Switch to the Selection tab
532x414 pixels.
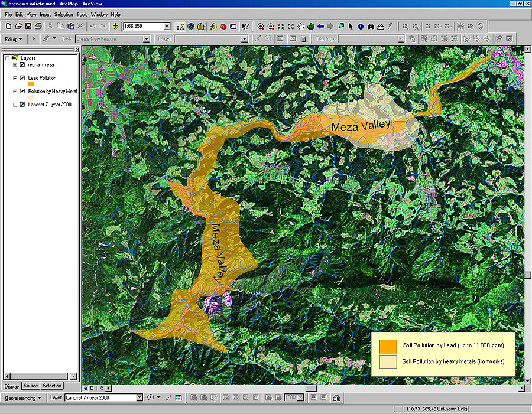tap(52, 386)
